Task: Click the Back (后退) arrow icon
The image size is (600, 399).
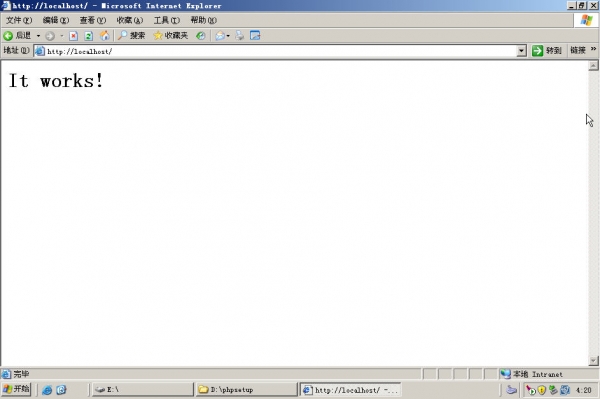Action: click(8, 36)
